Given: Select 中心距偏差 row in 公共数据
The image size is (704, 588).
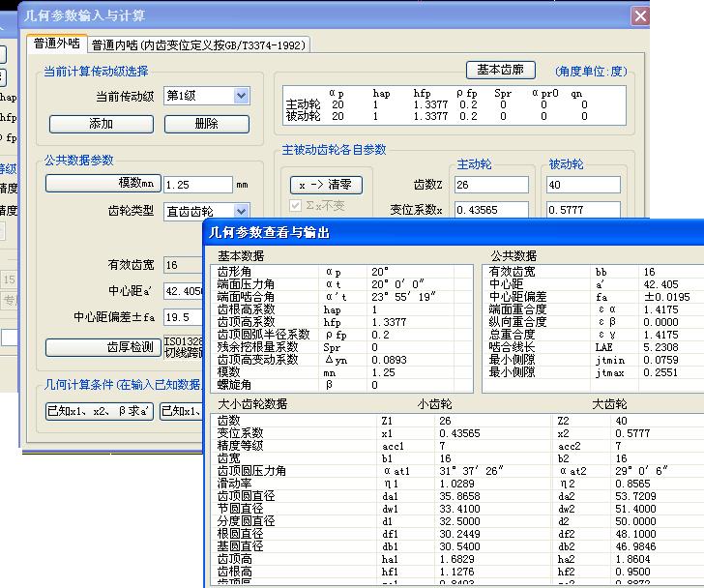Looking at the screenshot, I should 594,297.
